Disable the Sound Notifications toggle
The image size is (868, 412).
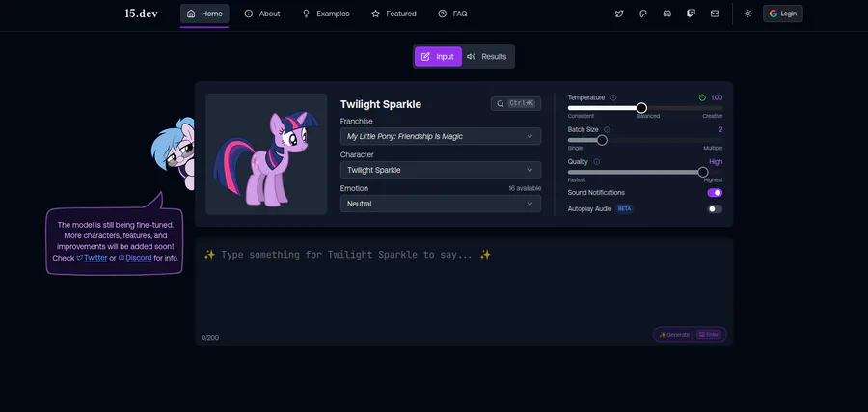click(x=715, y=193)
